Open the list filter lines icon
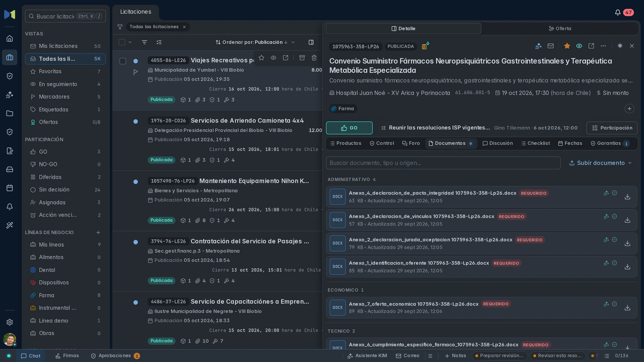 [x=144, y=42]
